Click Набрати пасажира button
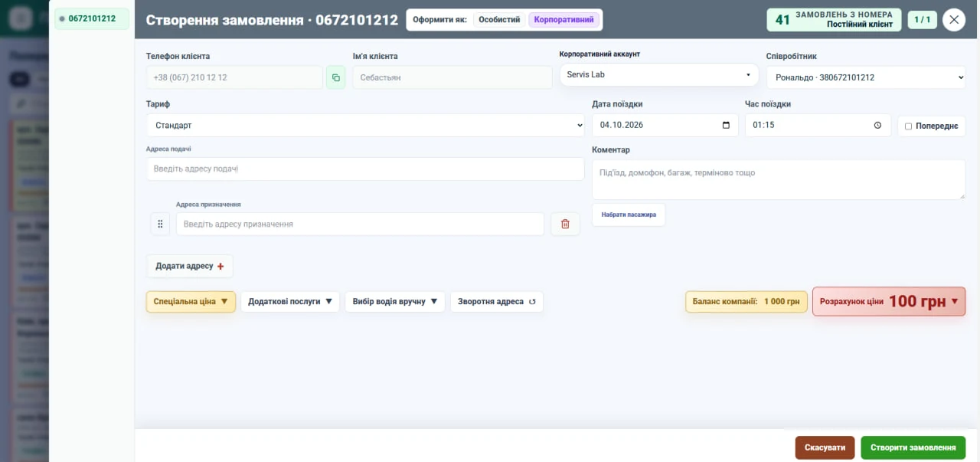 (629, 215)
